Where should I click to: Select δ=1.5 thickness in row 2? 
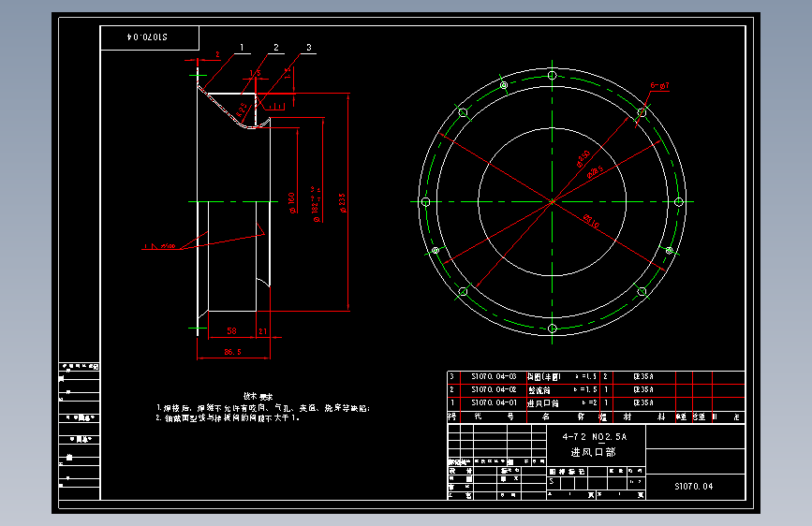(585, 389)
